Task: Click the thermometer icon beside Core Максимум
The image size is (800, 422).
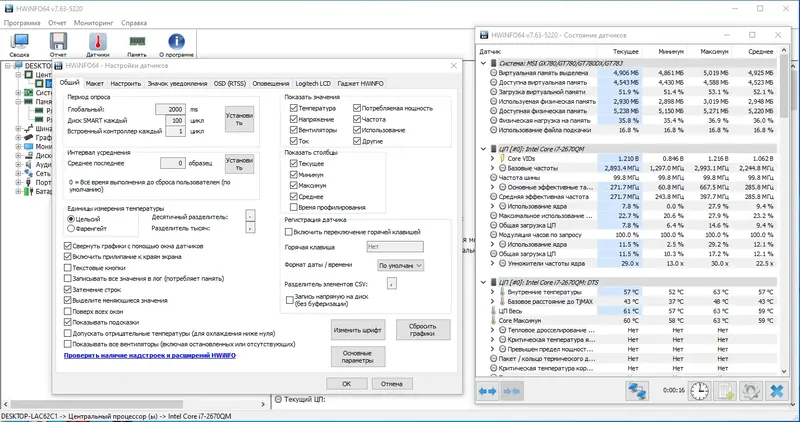Action: click(x=493, y=320)
